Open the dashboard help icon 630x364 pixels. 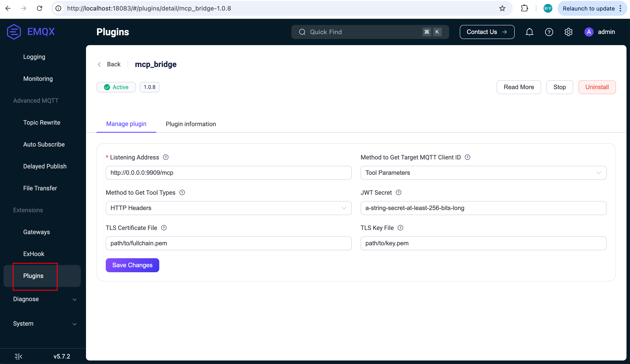(549, 32)
